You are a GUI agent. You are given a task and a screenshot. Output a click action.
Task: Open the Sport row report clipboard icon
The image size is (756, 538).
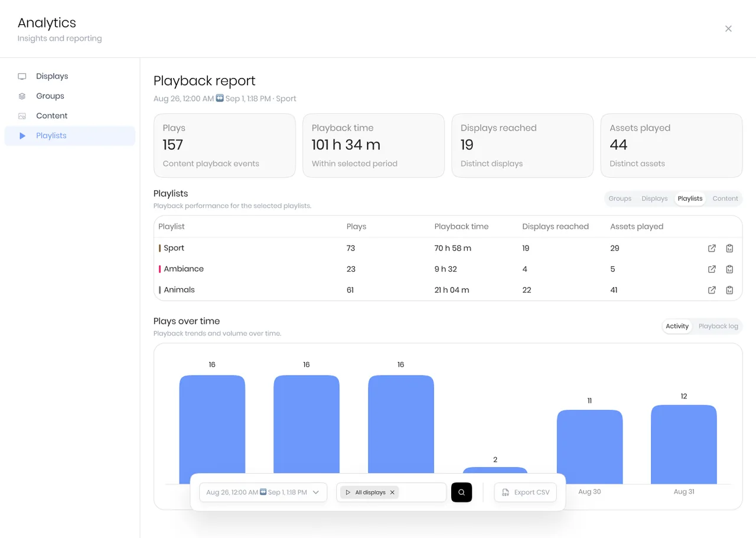(729, 249)
